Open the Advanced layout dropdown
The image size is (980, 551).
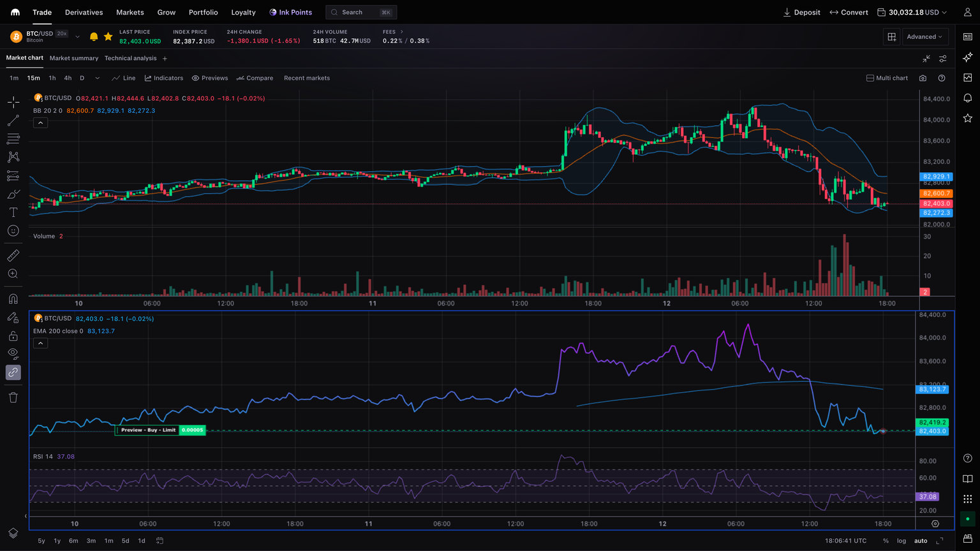pyautogui.click(x=925, y=37)
